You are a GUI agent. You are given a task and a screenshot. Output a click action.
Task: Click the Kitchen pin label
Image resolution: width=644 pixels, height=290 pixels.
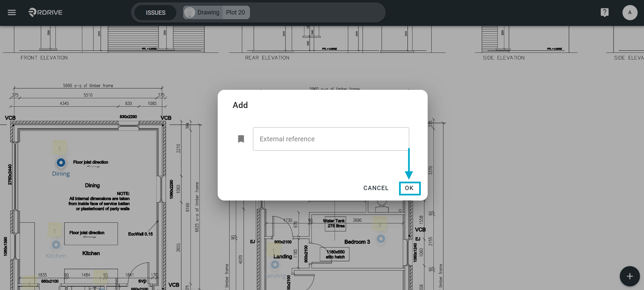pyautogui.click(x=56, y=256)
